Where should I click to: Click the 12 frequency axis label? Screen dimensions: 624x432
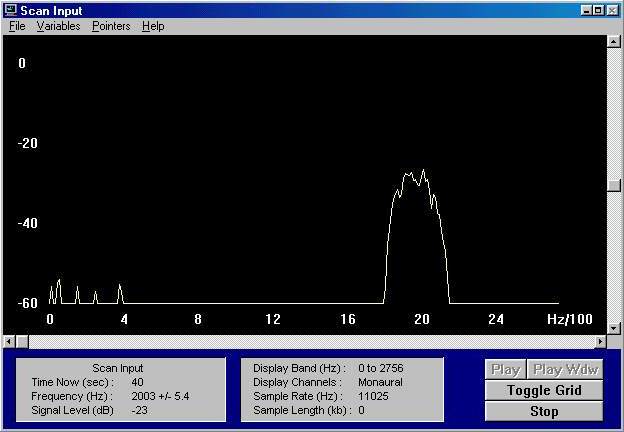coord(273,319)
